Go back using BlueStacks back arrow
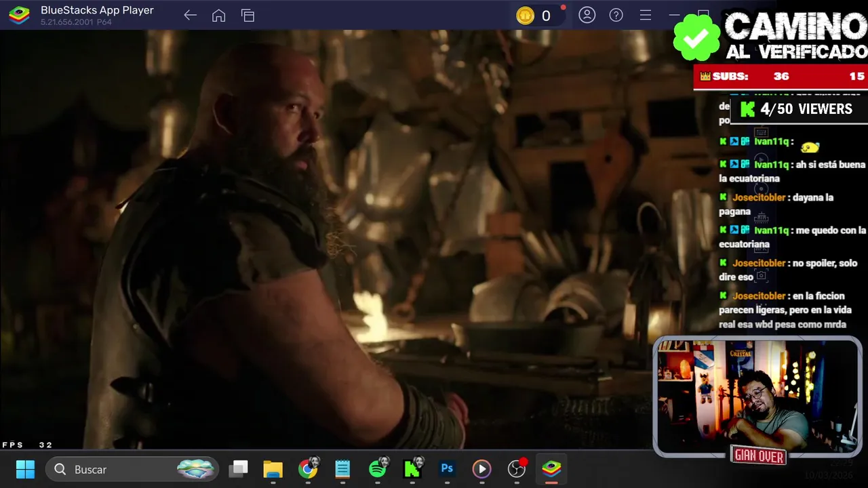The height and width of the screenshot is (488, 868). click(x=190, y=16)
